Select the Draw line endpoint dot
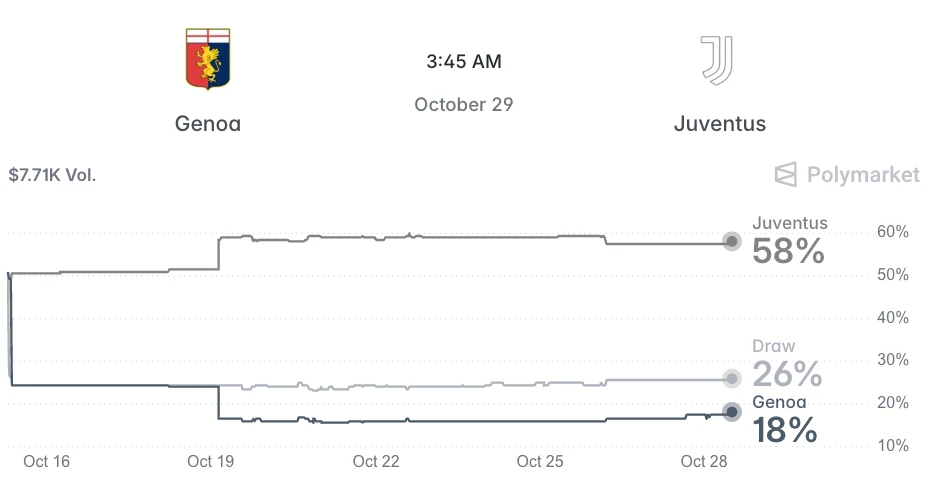Screen dimensions: 932x498 [732, 379]
